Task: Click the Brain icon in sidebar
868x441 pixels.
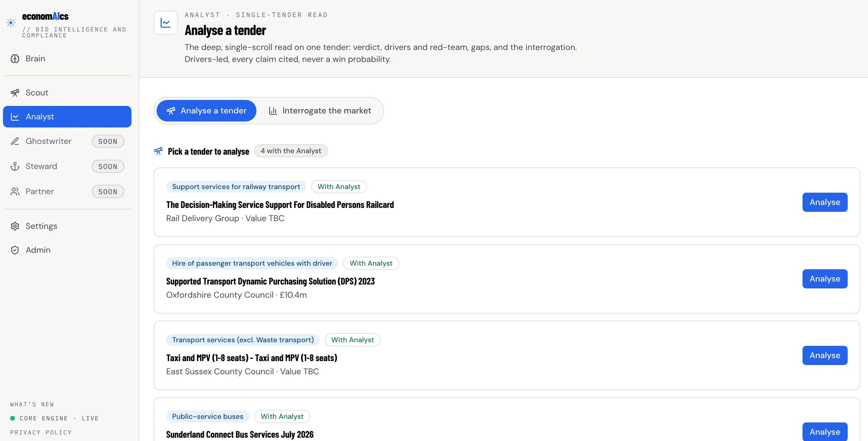Action: [15, 59]
